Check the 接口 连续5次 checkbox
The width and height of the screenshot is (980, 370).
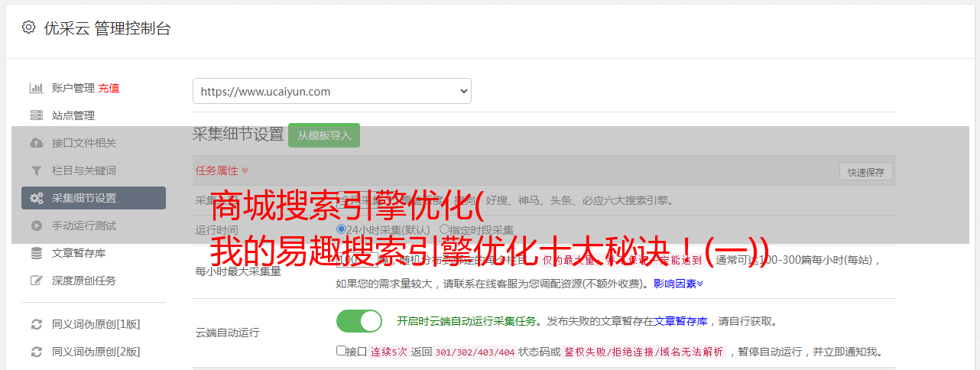pos(341,351)
